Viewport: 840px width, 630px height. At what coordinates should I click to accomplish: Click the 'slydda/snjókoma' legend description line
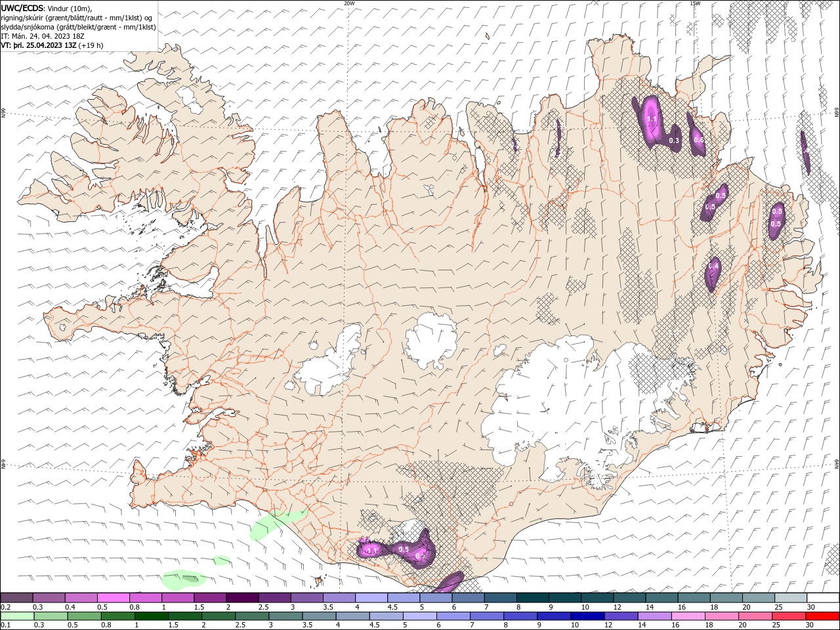(79, 27)
